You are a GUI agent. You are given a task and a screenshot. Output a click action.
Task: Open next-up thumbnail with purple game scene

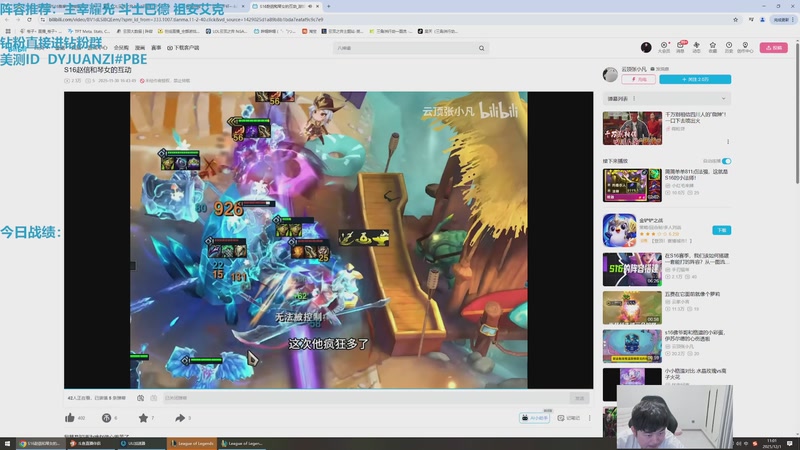[632, 185]
